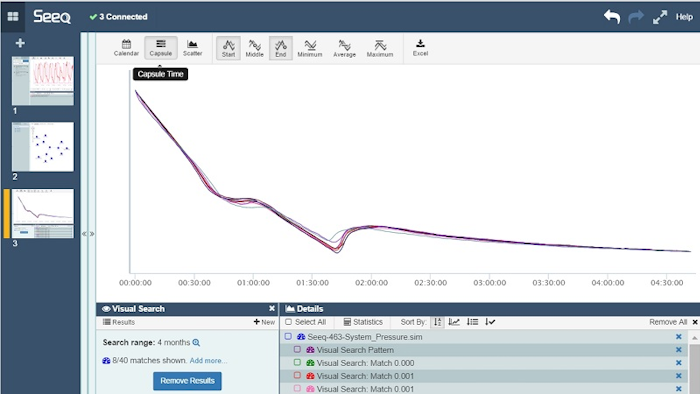The height and width of the screenshot is (394, 700).
Task: Click the 8/40 matches shown text
Action: click(x=150, y=361)
